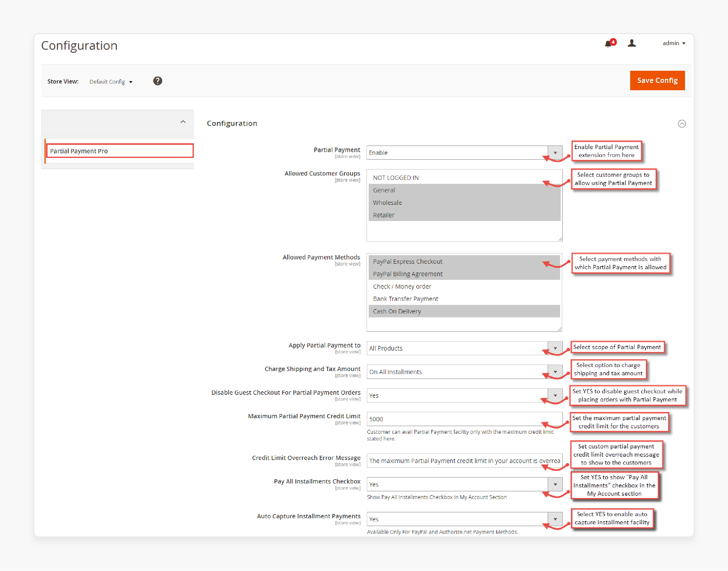Open Disable Guest Checkout dropdown
Image resolution: width=728 pixels, height=571 pixels.
pos(464,395)
